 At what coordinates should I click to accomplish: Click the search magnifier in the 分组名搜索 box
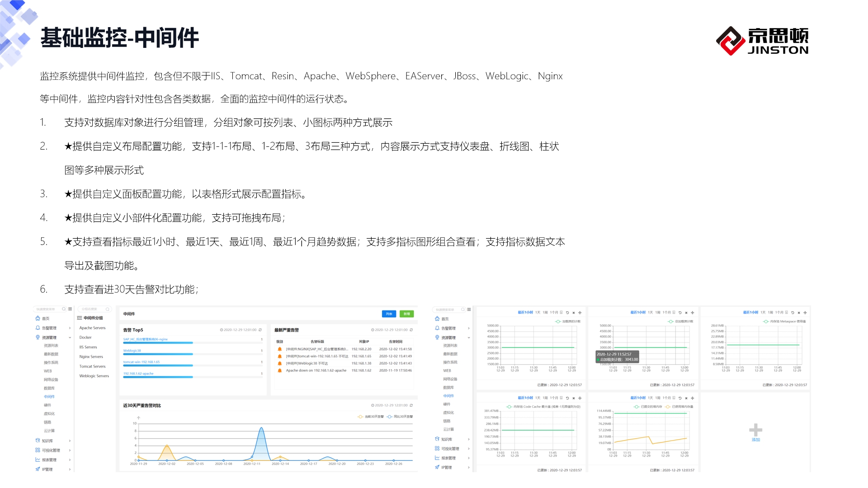107,309
